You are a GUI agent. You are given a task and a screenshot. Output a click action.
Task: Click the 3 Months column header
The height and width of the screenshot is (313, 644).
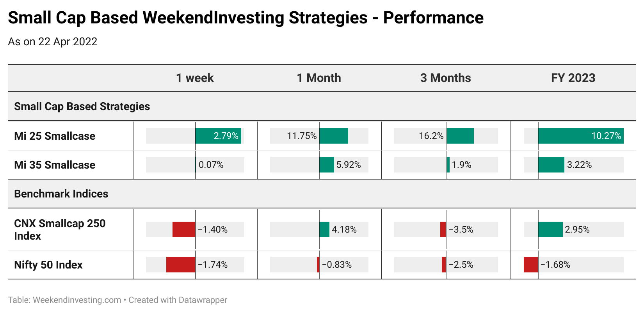pos(445,78)
